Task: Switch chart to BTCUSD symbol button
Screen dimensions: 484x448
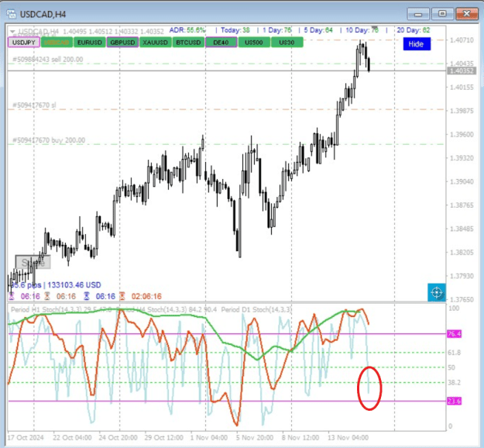Action: pos(188,43)
